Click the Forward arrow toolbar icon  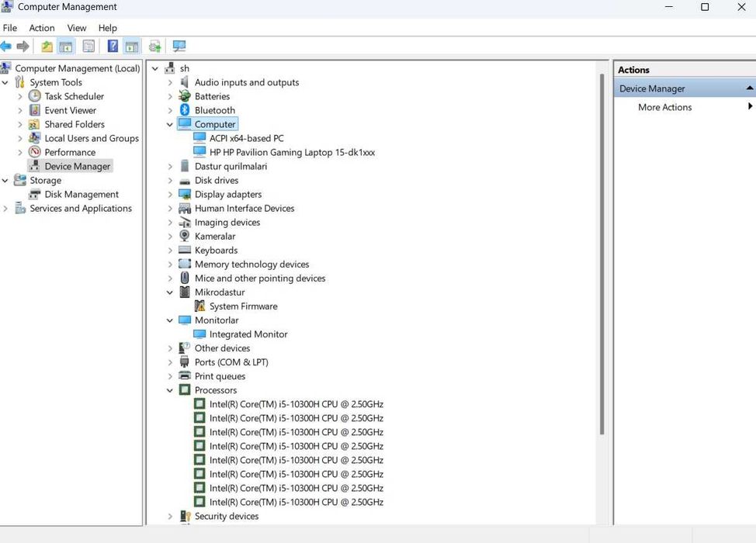pos(23,47)
